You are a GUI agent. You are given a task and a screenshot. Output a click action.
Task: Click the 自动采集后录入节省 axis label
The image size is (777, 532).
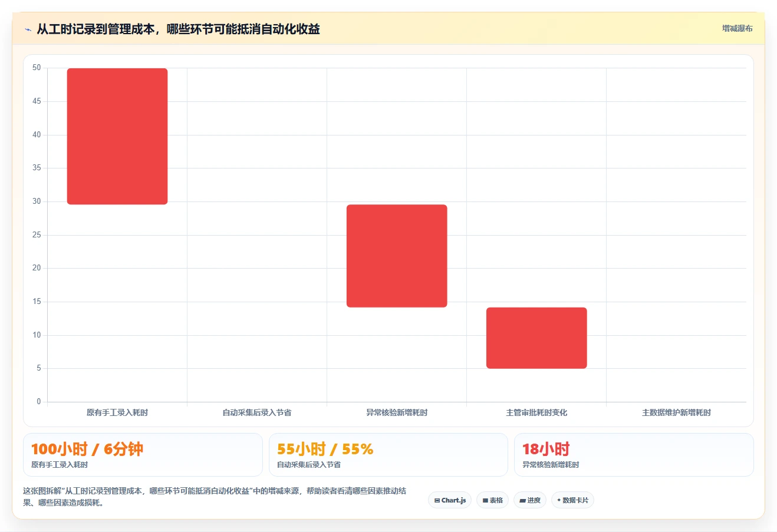[257, 412]
